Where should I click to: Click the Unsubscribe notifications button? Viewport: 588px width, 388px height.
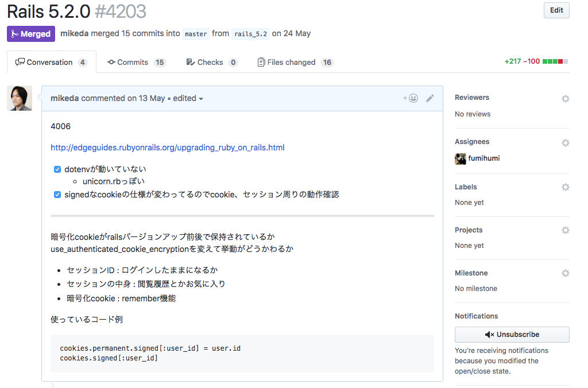pos(512,335)
